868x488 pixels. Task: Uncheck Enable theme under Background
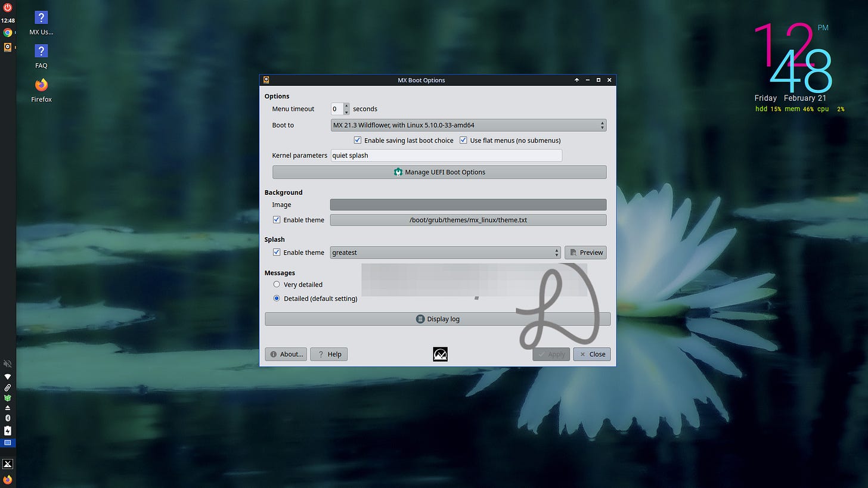click(x=277, y=220)
